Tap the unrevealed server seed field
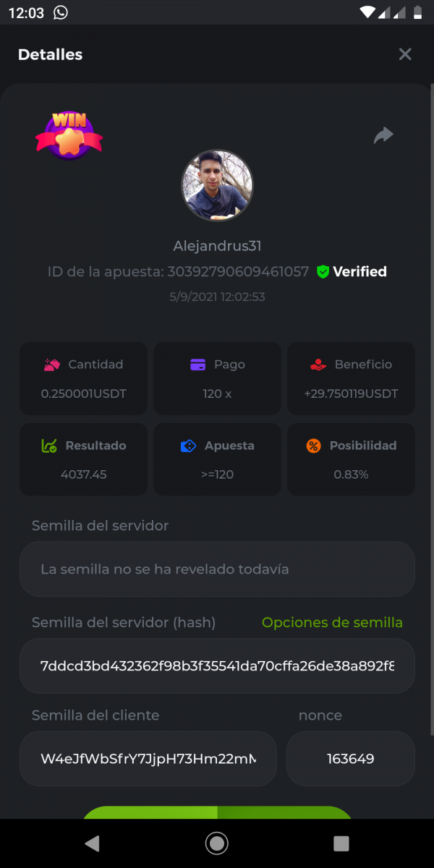 [217, 569]
